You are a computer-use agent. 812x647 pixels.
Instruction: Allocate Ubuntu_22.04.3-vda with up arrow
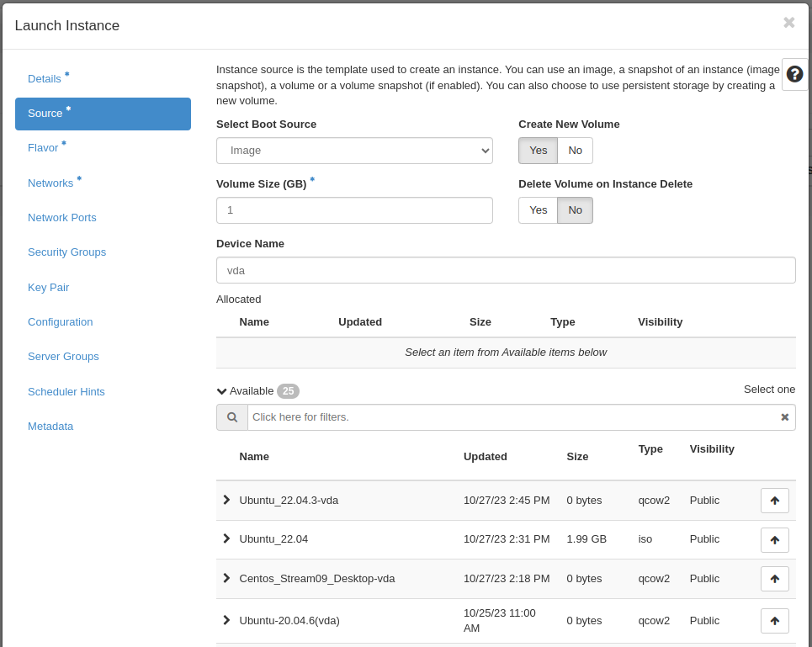tap(775, 501)
